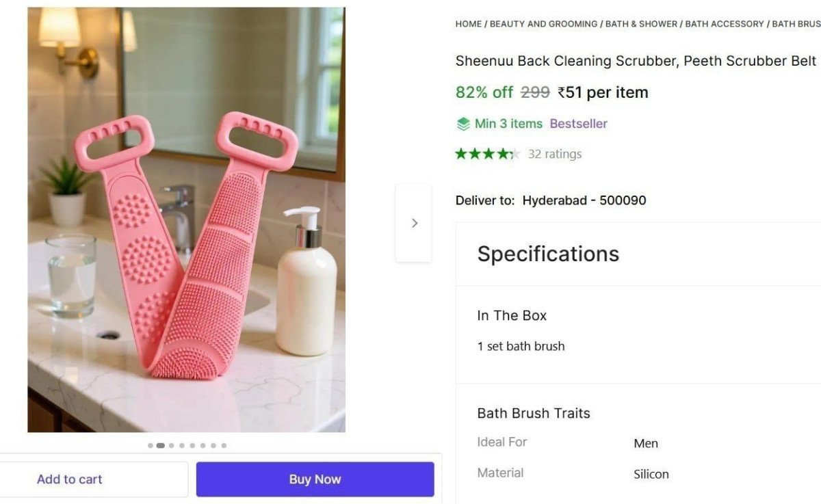821x504 pixels.
Task: Click the green stacked-items icon near Min 3 items
Action: (x=462, y=123)
